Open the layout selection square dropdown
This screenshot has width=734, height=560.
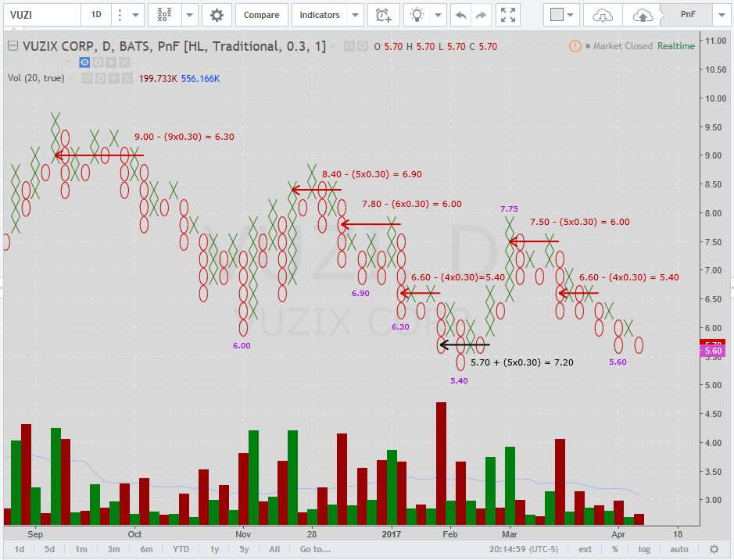(562, 15)
